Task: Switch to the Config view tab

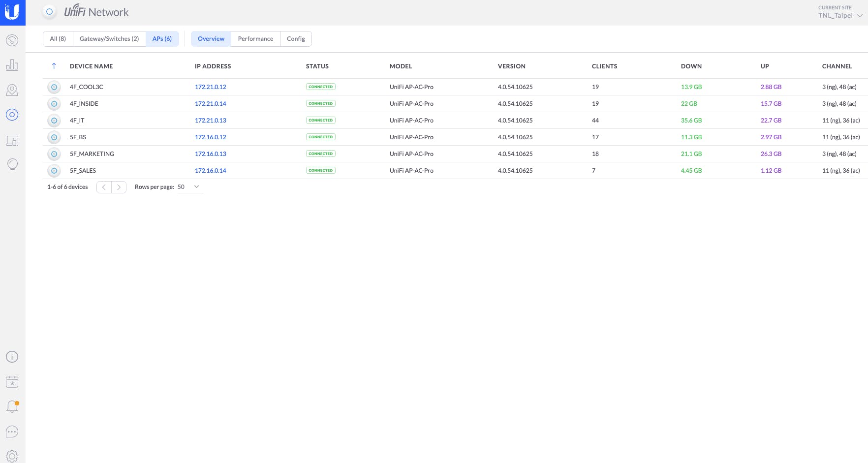Action: tap(296, 39)
